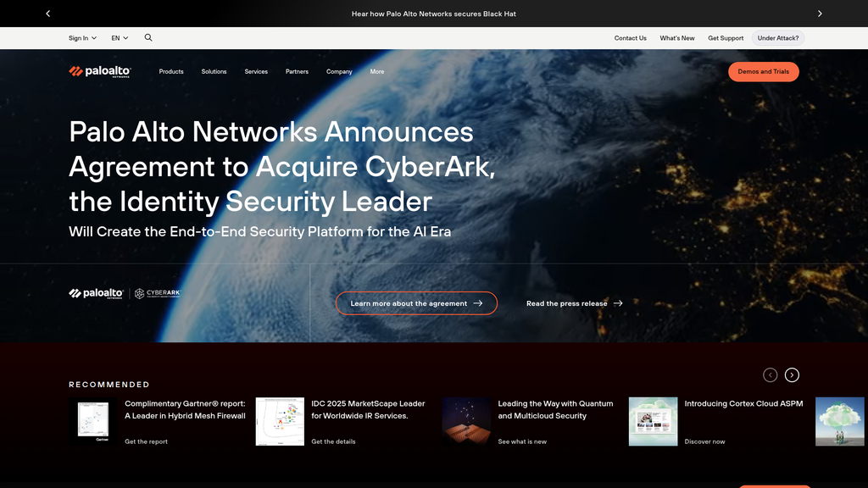Open the Solutions menu

coord(214,71)
